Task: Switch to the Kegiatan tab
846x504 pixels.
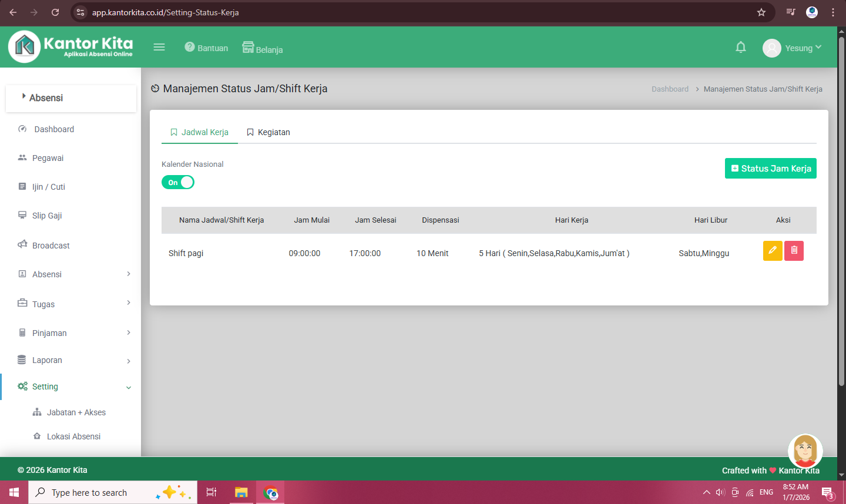Action: tap(268, 132)
